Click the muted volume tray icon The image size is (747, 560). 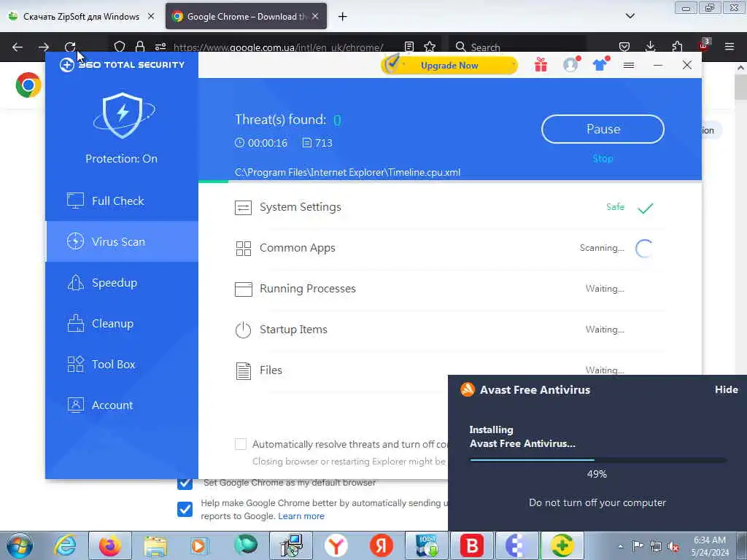[x=673, y=546]
